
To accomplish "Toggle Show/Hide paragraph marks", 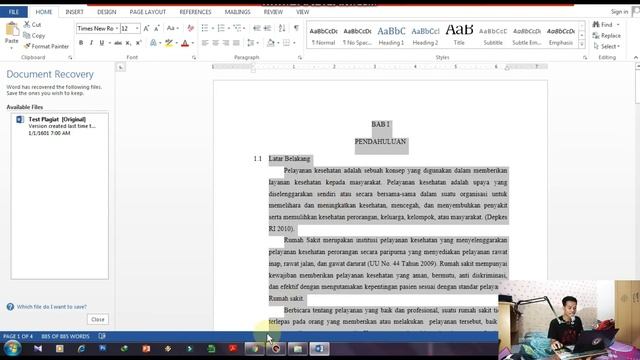I will (296, 28).
